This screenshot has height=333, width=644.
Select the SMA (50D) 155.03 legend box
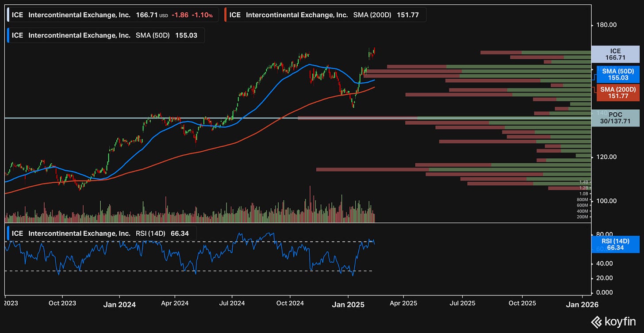(x=106, y=35)
